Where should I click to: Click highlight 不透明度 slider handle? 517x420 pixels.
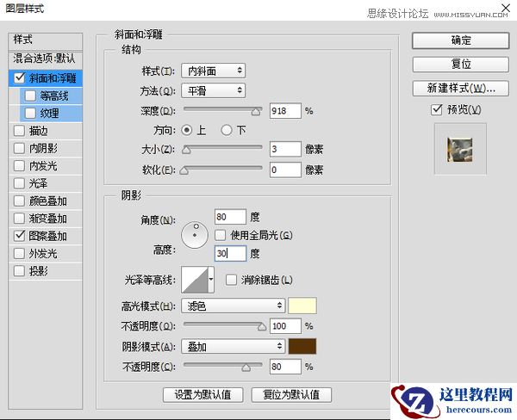click(262, 327)
